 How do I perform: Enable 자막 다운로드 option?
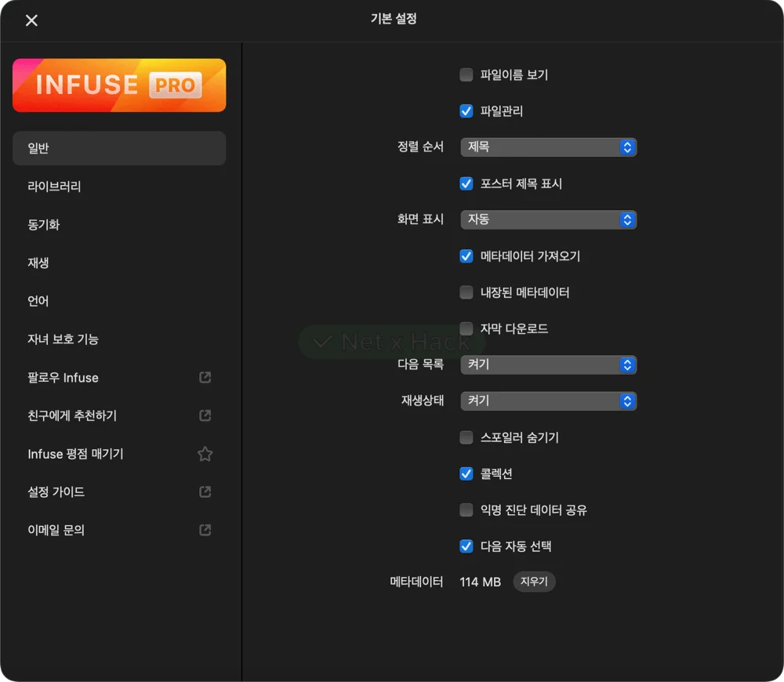[x=466, y=328]
